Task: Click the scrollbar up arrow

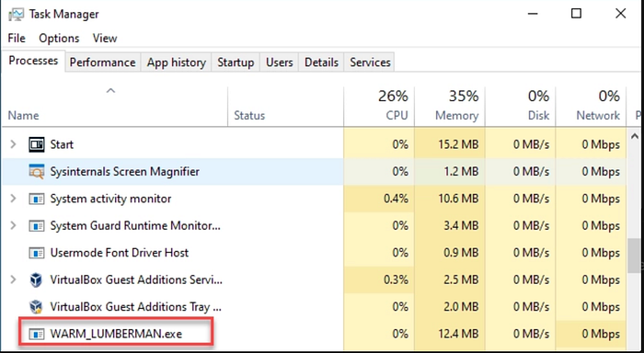Action: click(635, 136)
